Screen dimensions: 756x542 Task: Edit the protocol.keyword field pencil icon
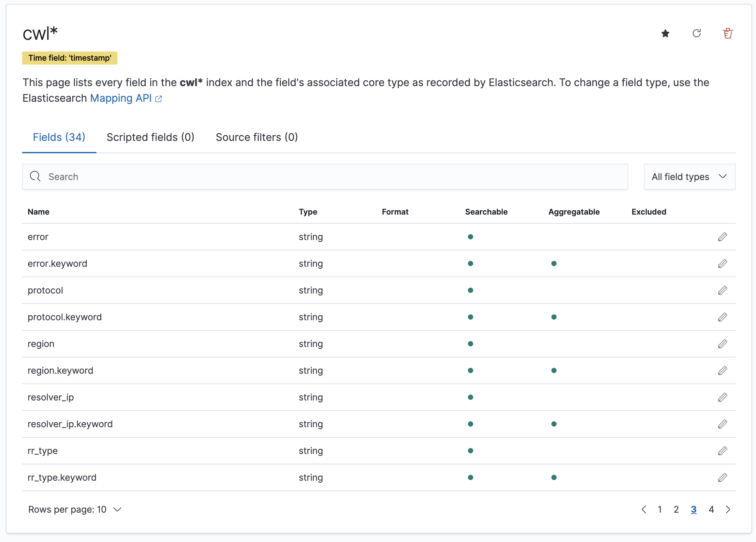click(x=722, y=317)
